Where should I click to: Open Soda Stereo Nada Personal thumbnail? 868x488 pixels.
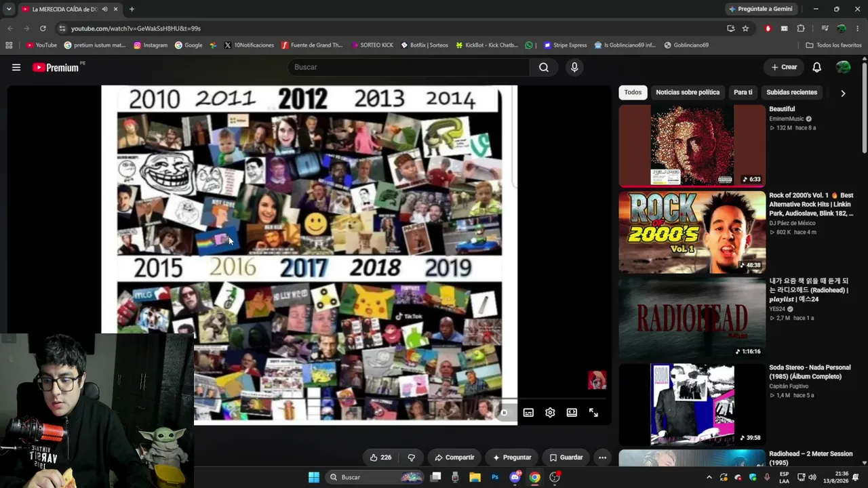click(692, 404)
